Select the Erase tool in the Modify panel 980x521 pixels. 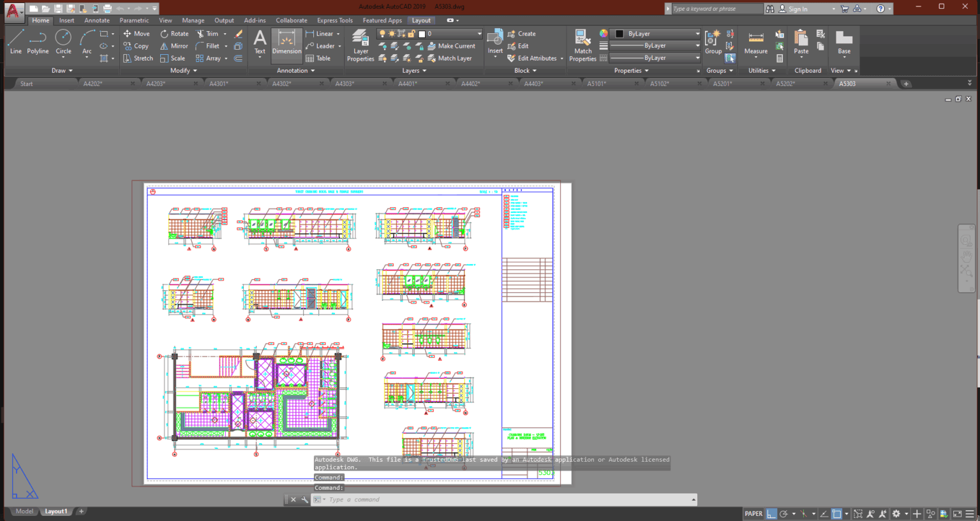coord(237,33)
